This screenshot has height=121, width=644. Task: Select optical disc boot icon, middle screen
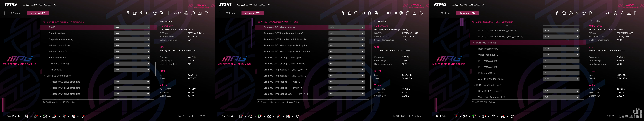tap(250, 116)
